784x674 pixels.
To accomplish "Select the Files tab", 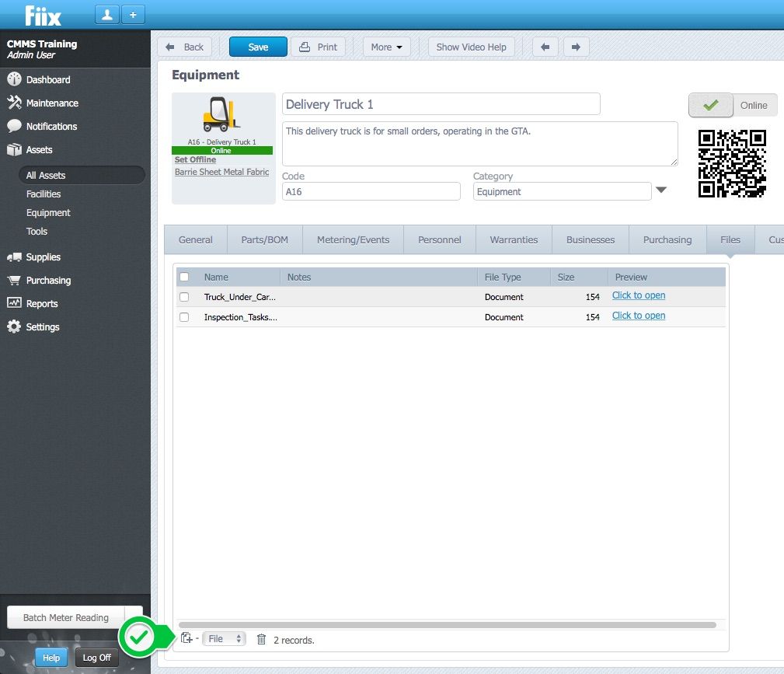I will 730,239.
